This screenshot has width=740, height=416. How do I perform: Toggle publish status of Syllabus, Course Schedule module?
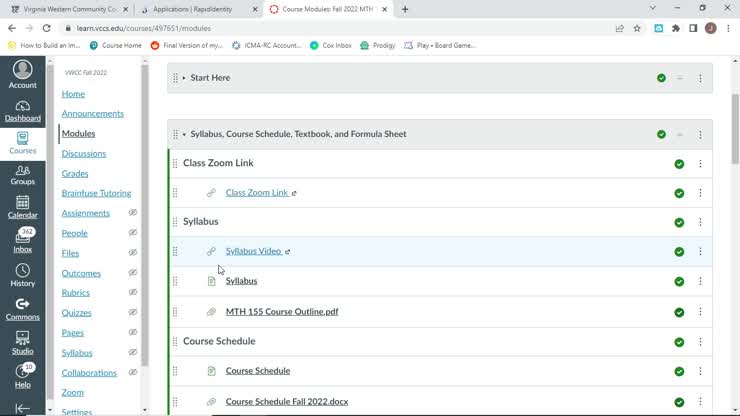tap(661, 135)
